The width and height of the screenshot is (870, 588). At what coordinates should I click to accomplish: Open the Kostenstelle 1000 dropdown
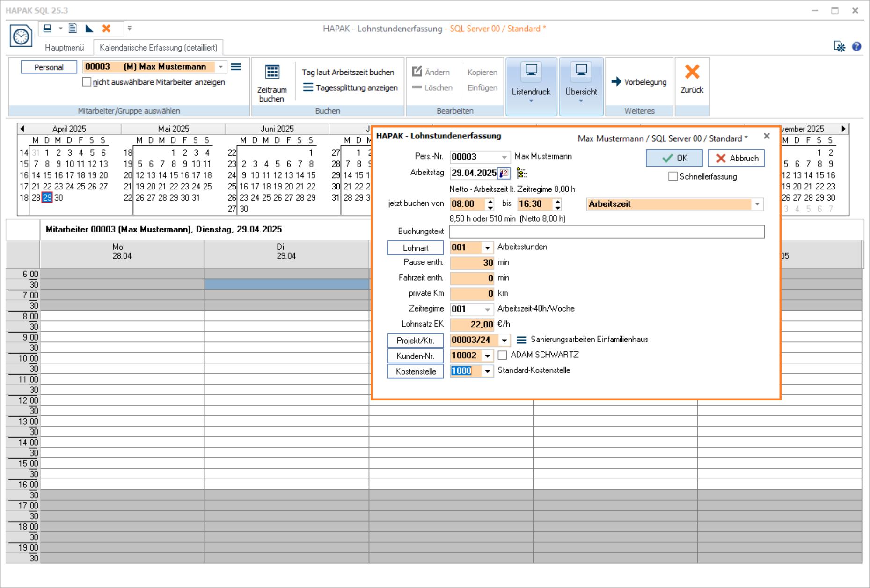click(487, 371)
